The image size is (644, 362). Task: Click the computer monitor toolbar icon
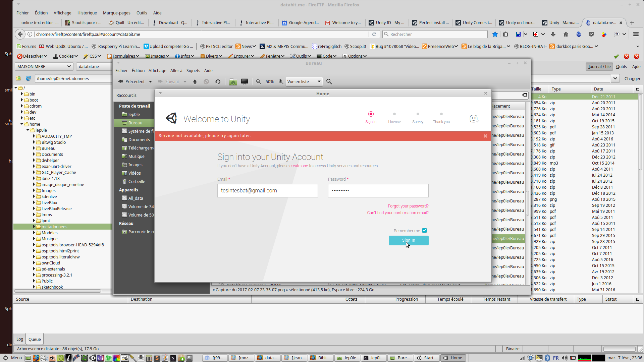pos(245,82)
